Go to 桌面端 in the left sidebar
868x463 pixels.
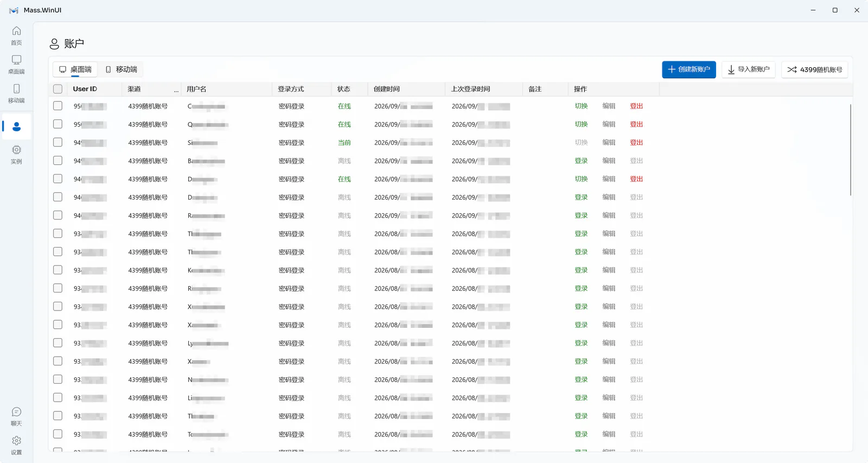tap(16, 65)
